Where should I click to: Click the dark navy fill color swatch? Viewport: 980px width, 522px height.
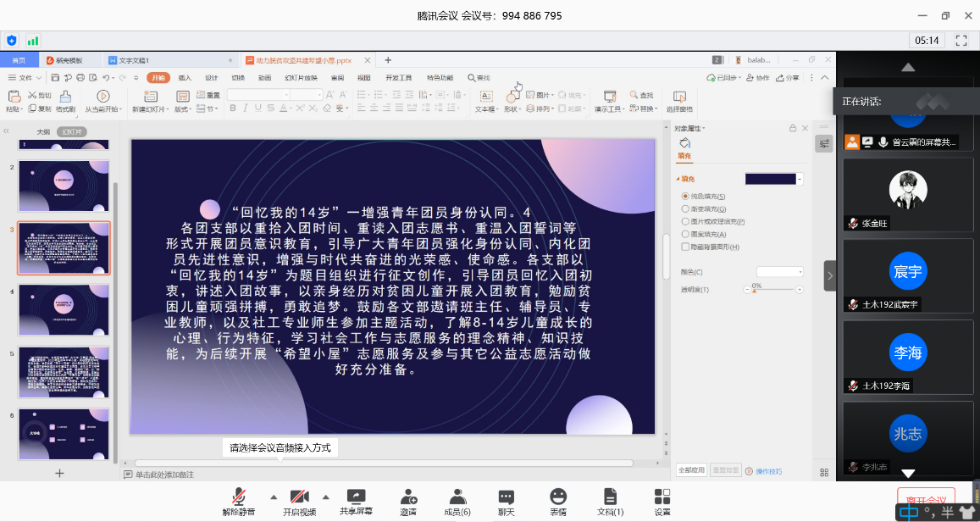pyautogui.click(x=770, y=179)
